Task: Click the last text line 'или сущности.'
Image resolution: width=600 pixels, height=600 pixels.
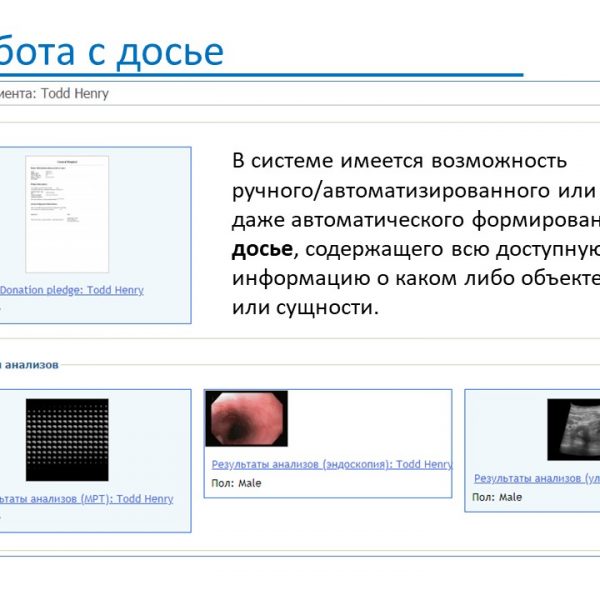Action: (305, 305)
